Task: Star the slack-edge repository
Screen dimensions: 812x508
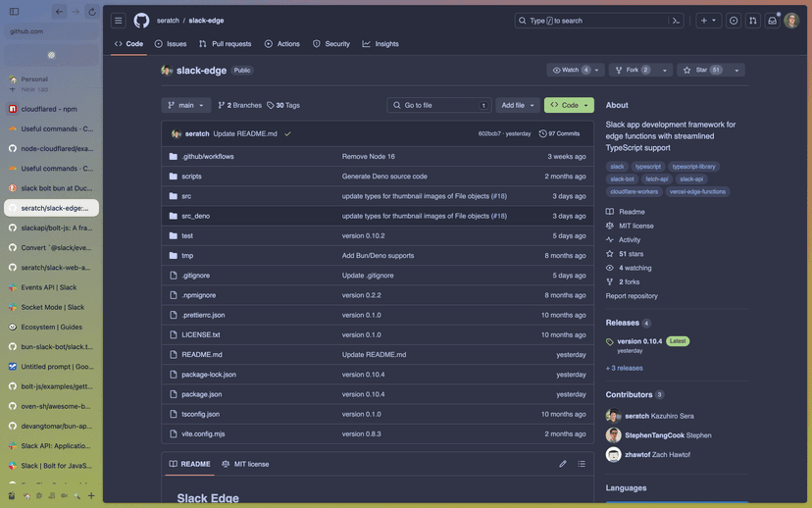Action: tap(701, 71)
